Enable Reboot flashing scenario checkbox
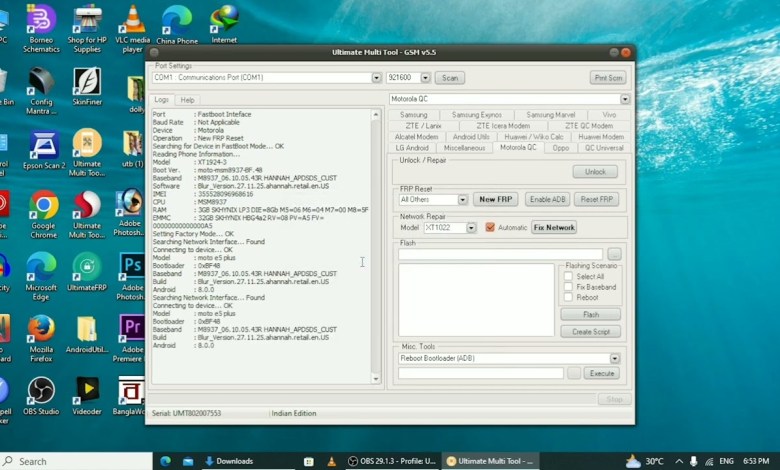 (568, 297)
